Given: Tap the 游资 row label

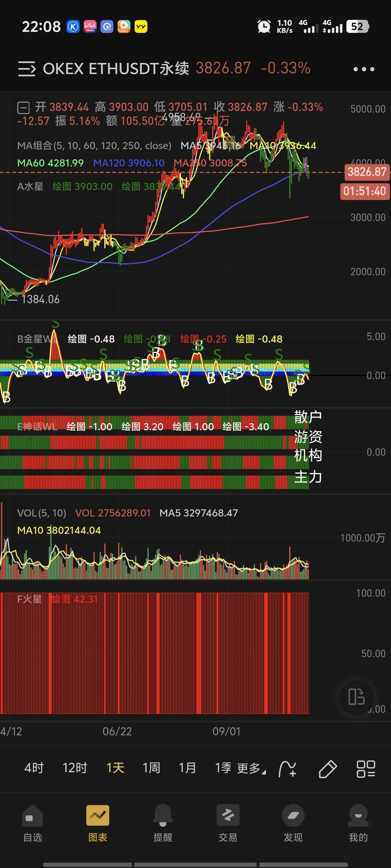Looking at the screenshot, I should pos(308,437).
